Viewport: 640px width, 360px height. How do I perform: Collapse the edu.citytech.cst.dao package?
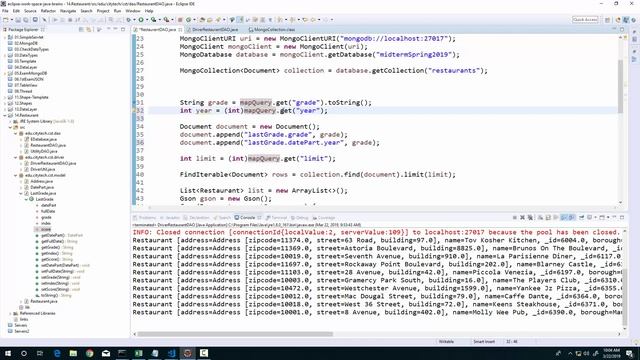16,133
